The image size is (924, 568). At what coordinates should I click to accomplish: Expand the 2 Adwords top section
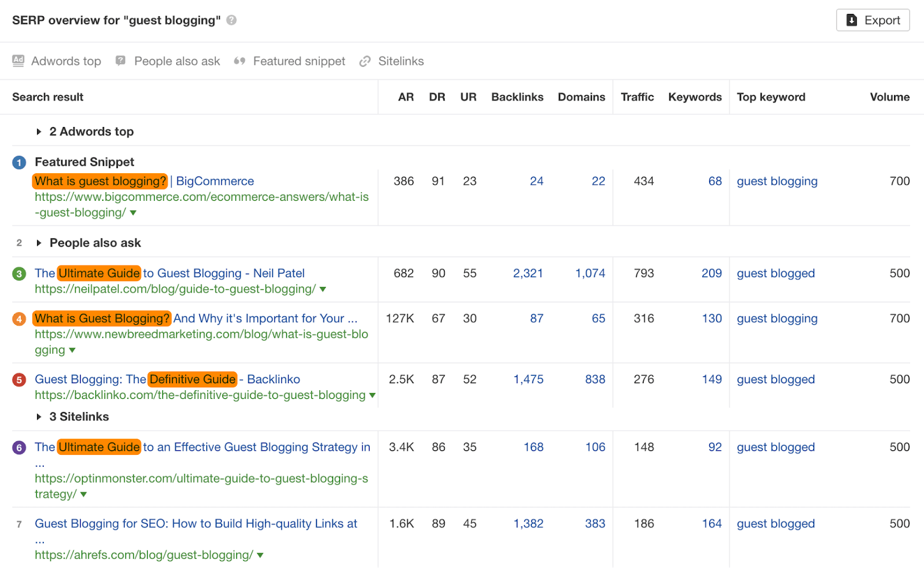(x=39, y=131)
